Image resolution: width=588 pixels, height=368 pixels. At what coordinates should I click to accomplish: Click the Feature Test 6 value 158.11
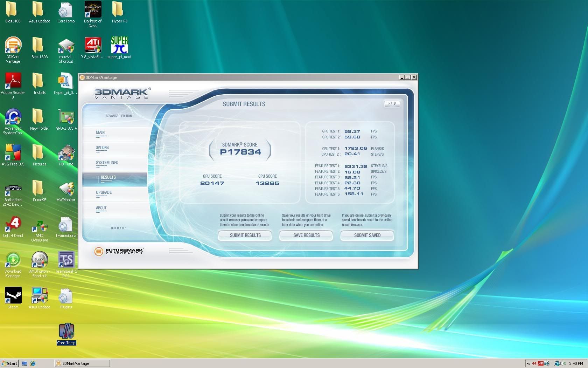pos(354,194)
